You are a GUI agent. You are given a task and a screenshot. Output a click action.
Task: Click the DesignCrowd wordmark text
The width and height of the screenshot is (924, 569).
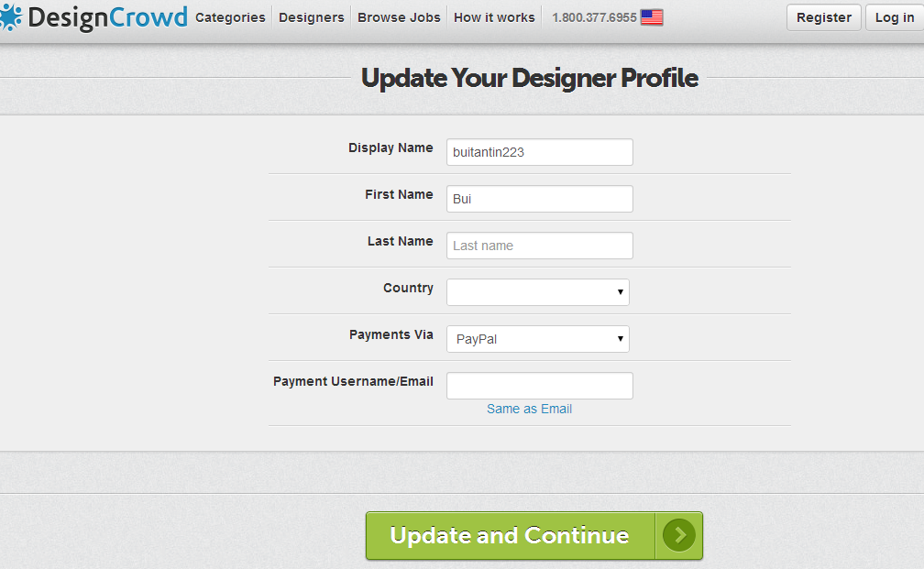[x=107, y=17]
